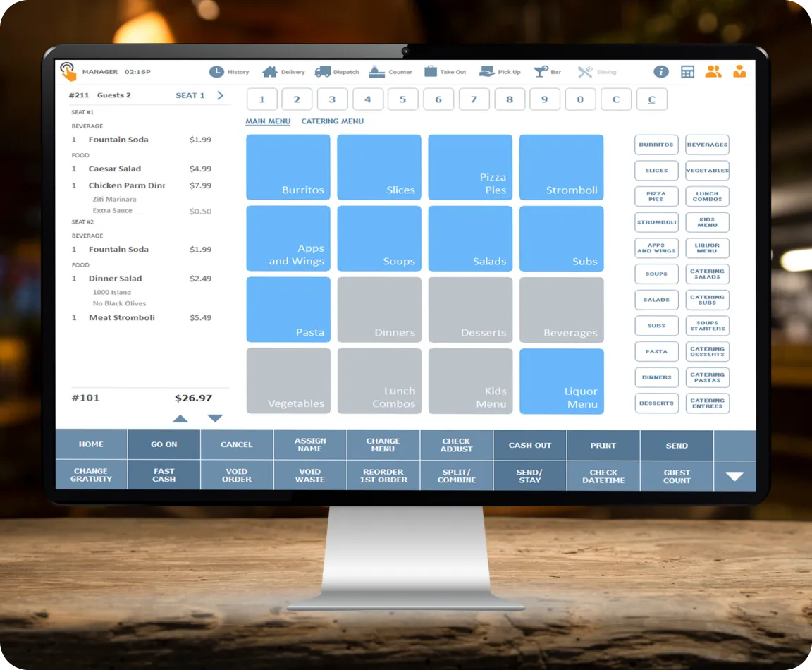Tap the CASH OUT button
The width and height of the screenshot is (812, 670).
(530, 445)
